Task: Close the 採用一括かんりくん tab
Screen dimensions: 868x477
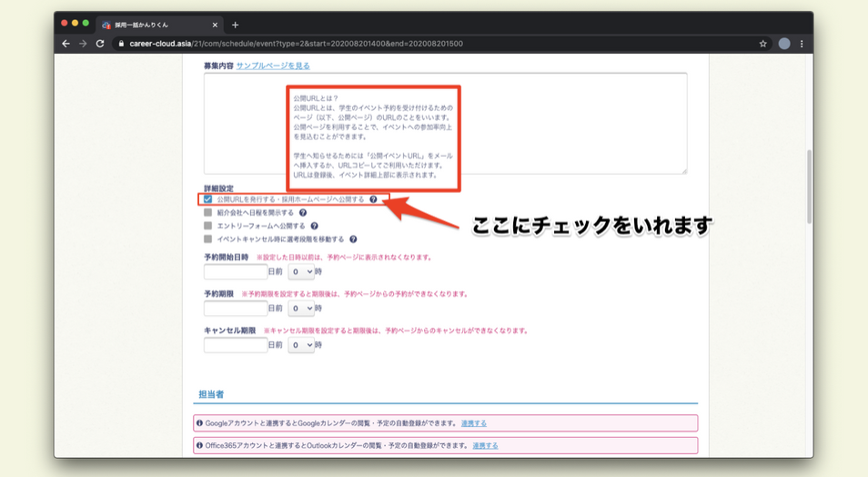Action: coord(215,25)
